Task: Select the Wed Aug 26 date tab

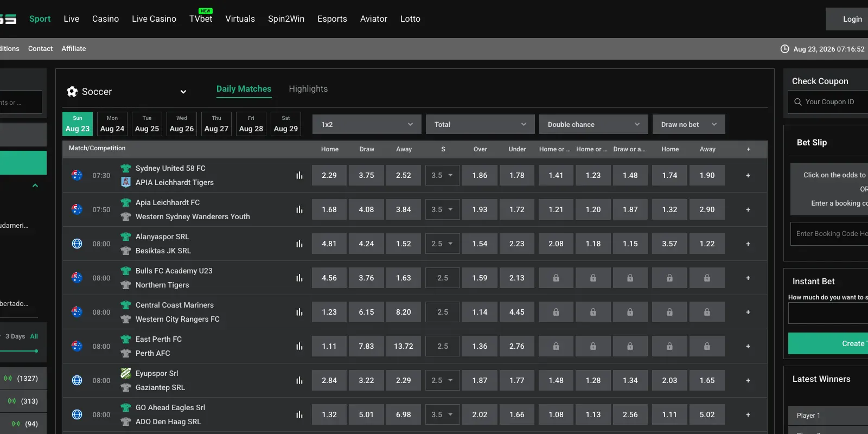Action: point(182,124)
